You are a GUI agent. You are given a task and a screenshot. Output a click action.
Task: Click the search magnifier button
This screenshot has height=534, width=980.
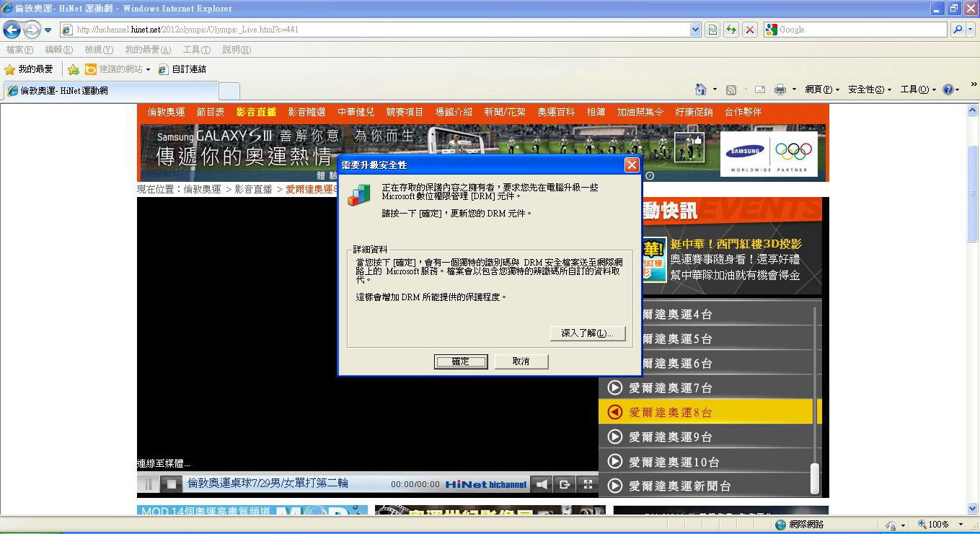click(956, 30)
